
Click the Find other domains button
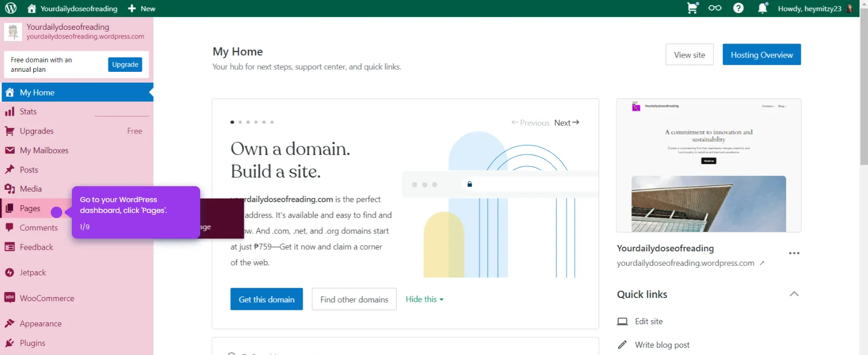click(x=354, y=299)
